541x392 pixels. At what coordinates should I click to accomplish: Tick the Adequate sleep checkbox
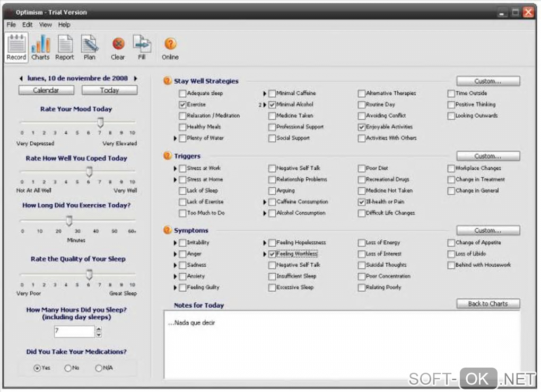(182, 93)
